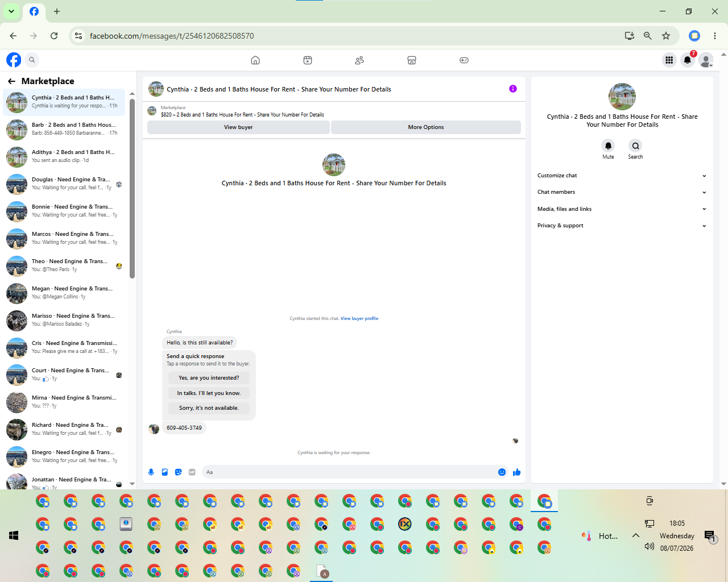Open the notifications bell
This screenshot has width=728, height=582.
click(x=688, y=60)
